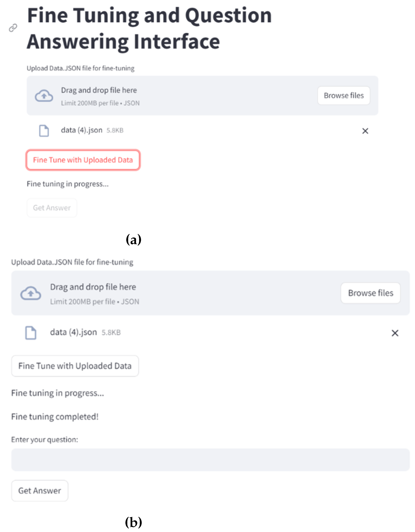Select the data (4).json filename in panel (b)
415x532 pixels.
73,332
